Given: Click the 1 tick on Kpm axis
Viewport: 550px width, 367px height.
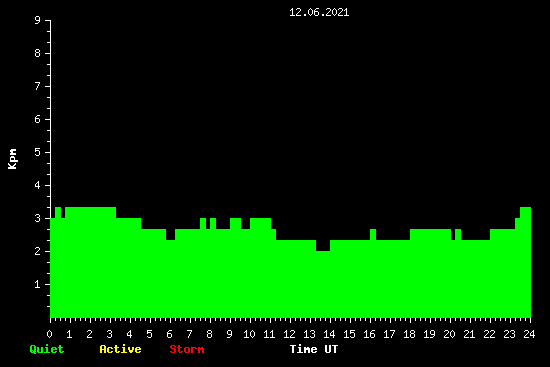Looking at the screenshot, I should click(38, 284).
